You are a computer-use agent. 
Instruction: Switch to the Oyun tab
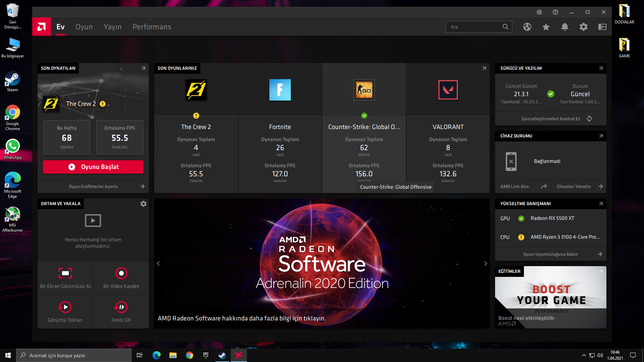click(x=84, y=27)
